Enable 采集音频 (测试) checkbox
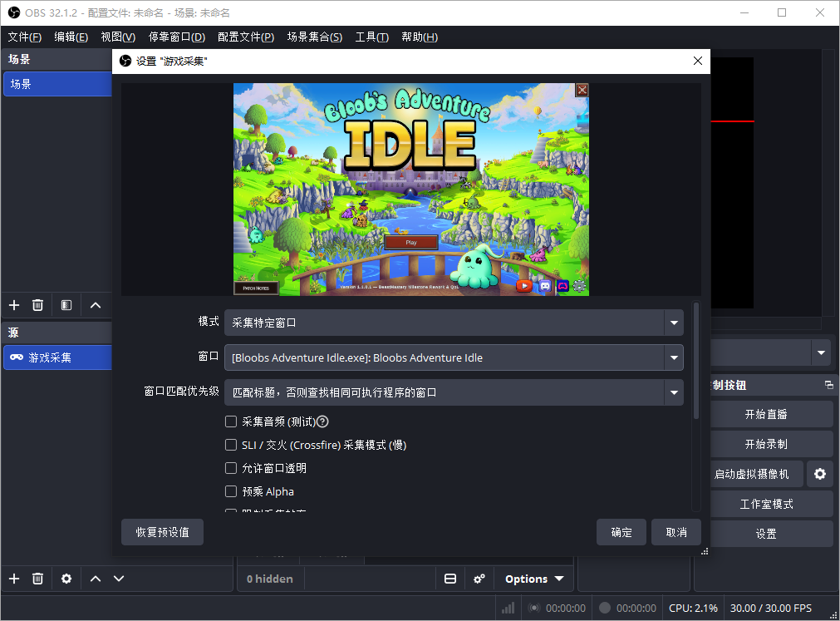Image resolution: width=840 pixels, height=621 pixels. (231, 421)
